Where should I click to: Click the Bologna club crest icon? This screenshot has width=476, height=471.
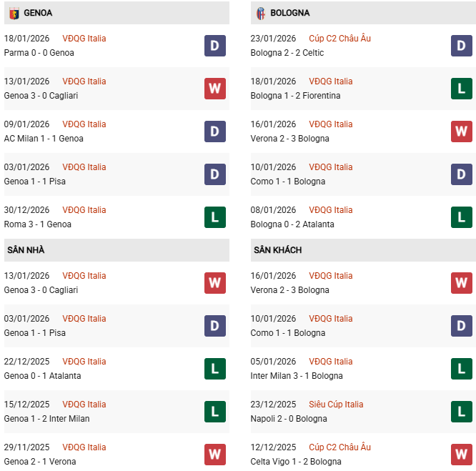click(260, 13)
